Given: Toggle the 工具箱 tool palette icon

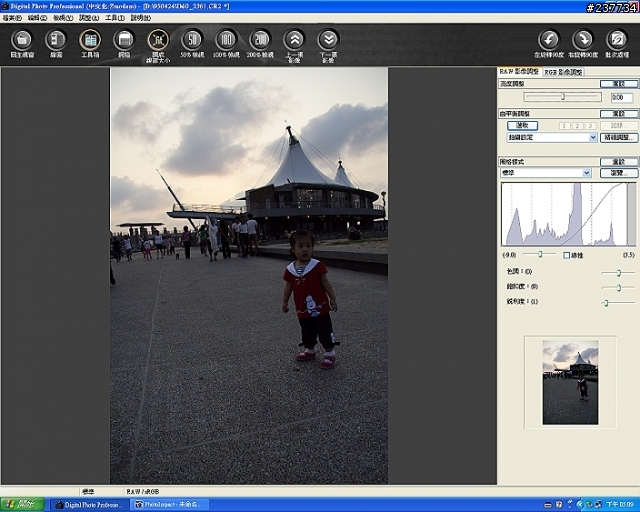Looking at the screenshot, I should pos(90,40).
